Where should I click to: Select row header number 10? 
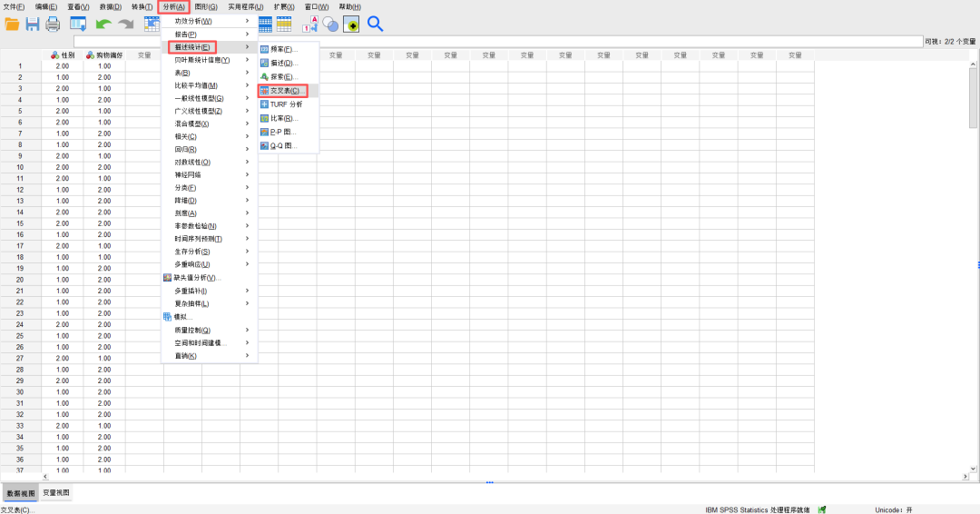(x=21, y=167)
